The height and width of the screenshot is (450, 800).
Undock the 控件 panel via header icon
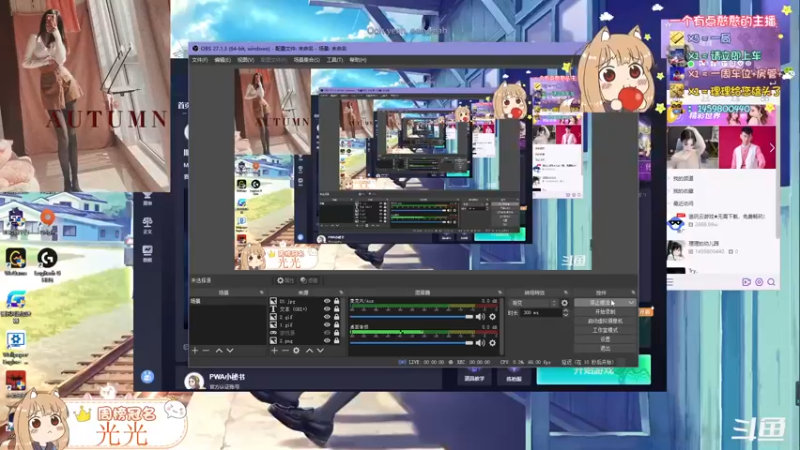633,292
